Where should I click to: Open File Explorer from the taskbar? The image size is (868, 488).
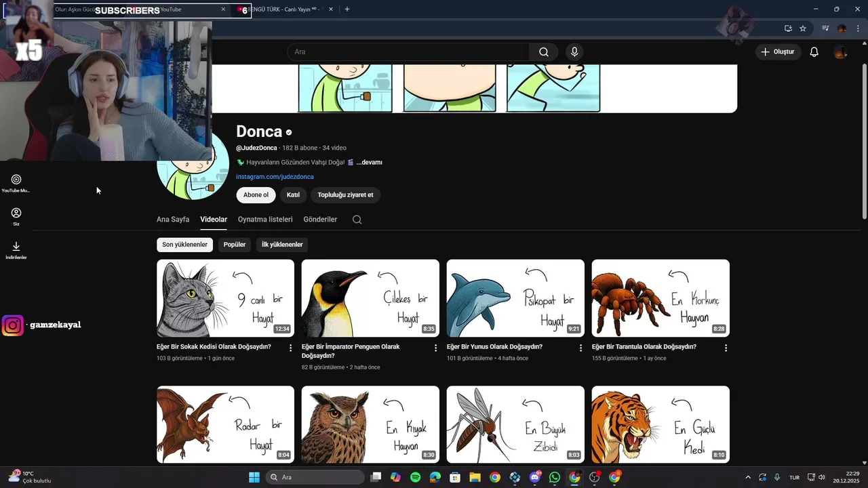click(475, 477)
